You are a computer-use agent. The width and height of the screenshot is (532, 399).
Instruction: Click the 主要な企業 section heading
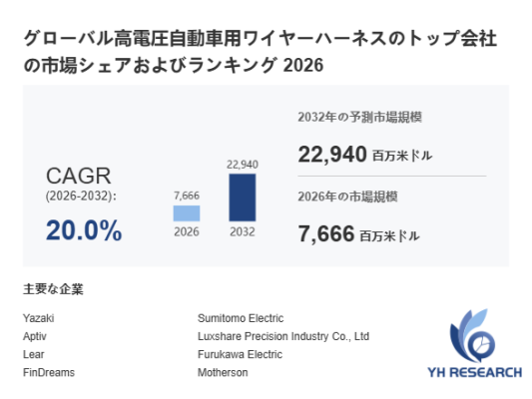pyautogui.click(x=53, y=289)
